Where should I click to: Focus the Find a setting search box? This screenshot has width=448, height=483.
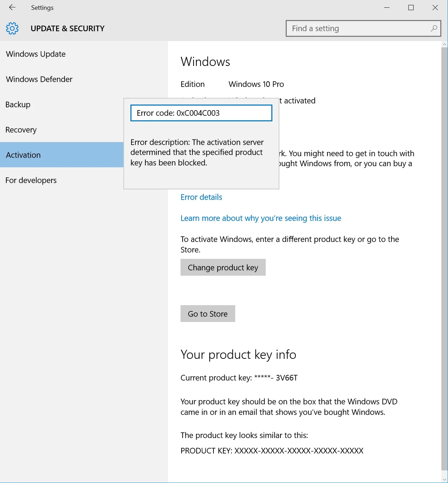pyautogui.click(x=364, y=28)
